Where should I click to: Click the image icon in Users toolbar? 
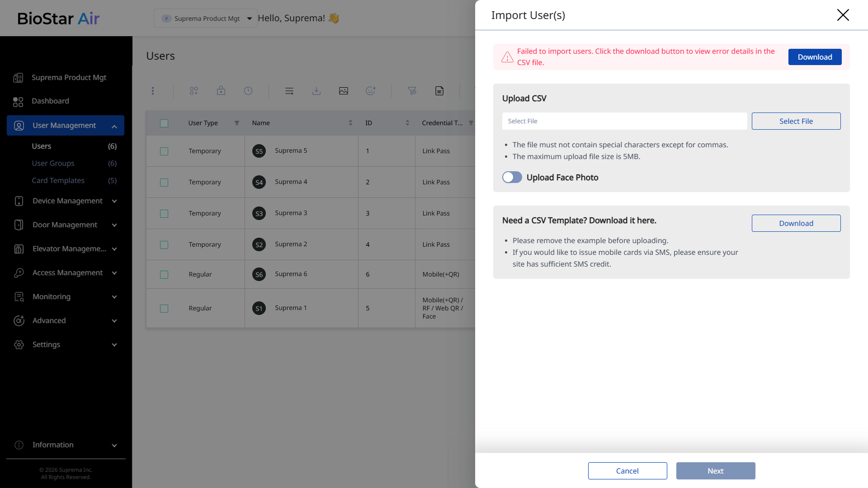point(344,91)
